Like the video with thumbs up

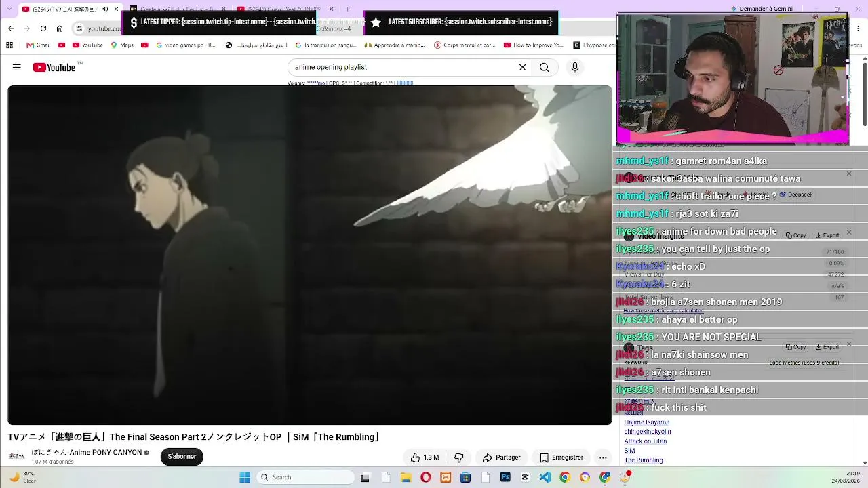point(425,457)
